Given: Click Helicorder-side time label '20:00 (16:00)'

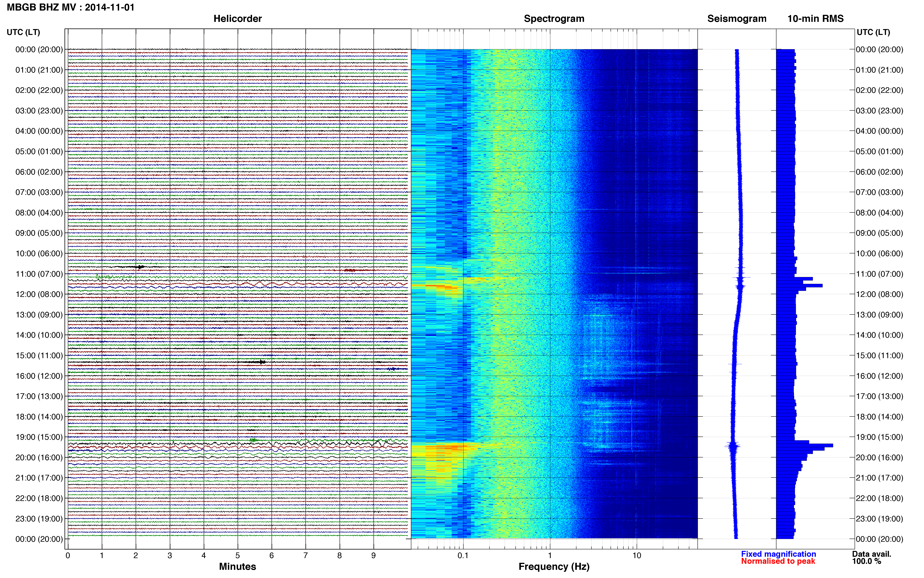Looking at the screenshot, I should pos(39,458).
